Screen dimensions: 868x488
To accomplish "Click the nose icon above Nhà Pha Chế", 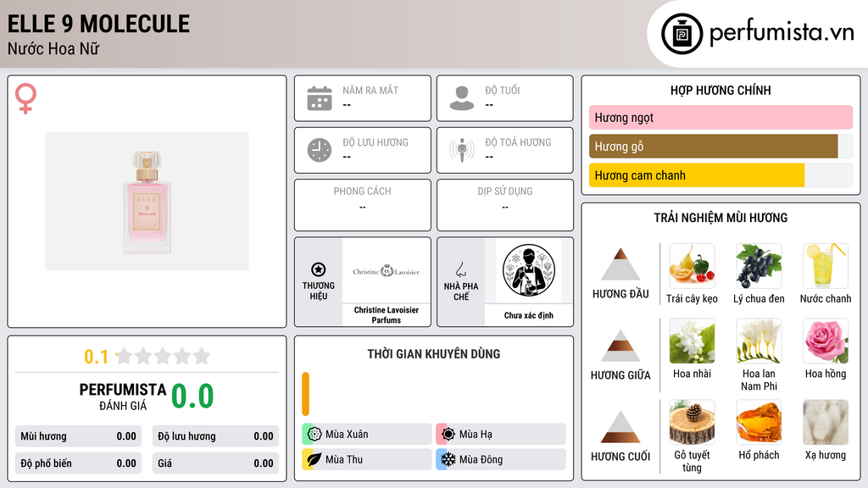I will pos(460,269).
